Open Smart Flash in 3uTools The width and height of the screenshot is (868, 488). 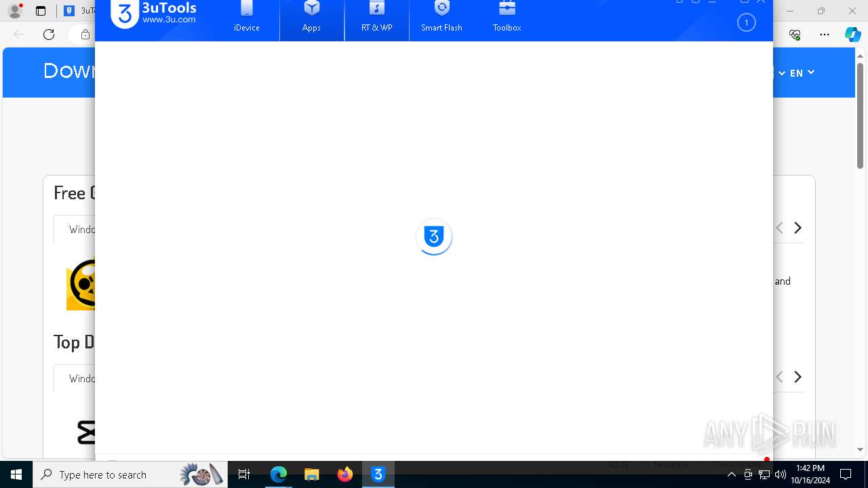[x=441, y=18]
